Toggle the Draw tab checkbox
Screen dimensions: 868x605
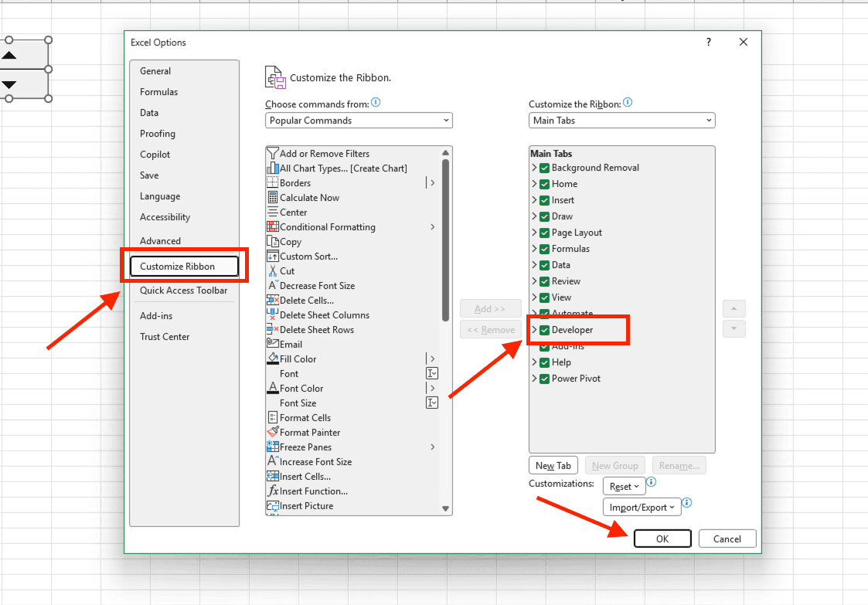coord(545,216)
